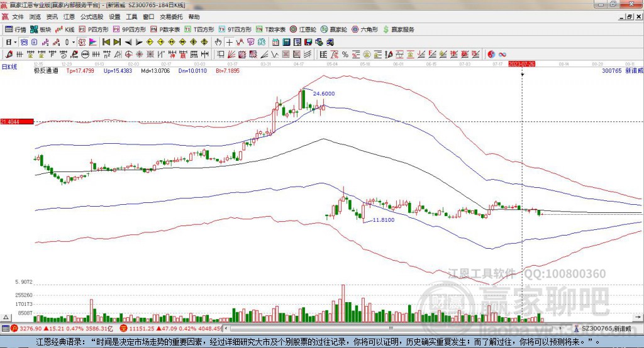The height and width of the screenshot is (348, 644).
Task: Open the 资讯 menu
Action: coord(52,17)
